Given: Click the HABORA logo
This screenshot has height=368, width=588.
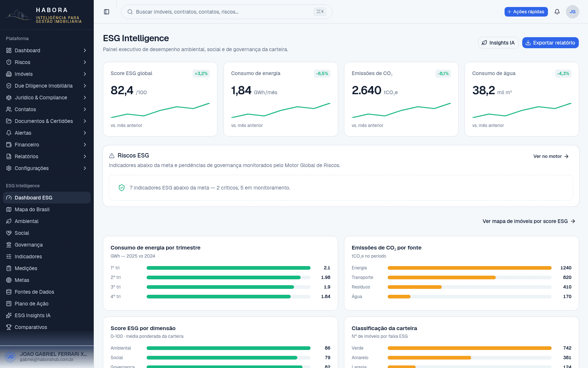Looking at the screenshot, I should coord(44,15).
